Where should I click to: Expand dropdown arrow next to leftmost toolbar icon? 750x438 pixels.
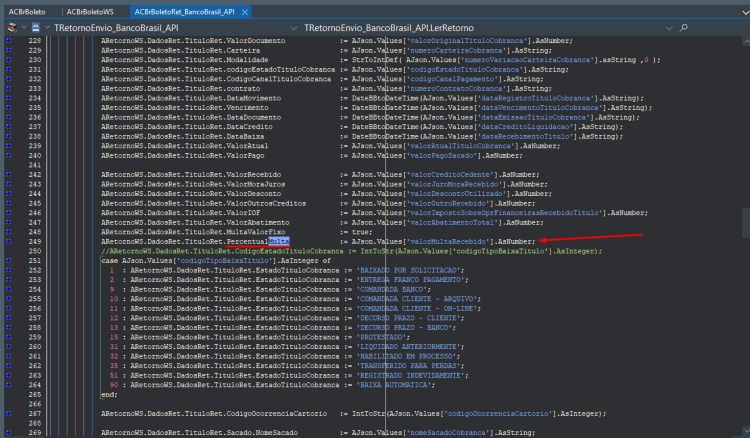[24, 28]
